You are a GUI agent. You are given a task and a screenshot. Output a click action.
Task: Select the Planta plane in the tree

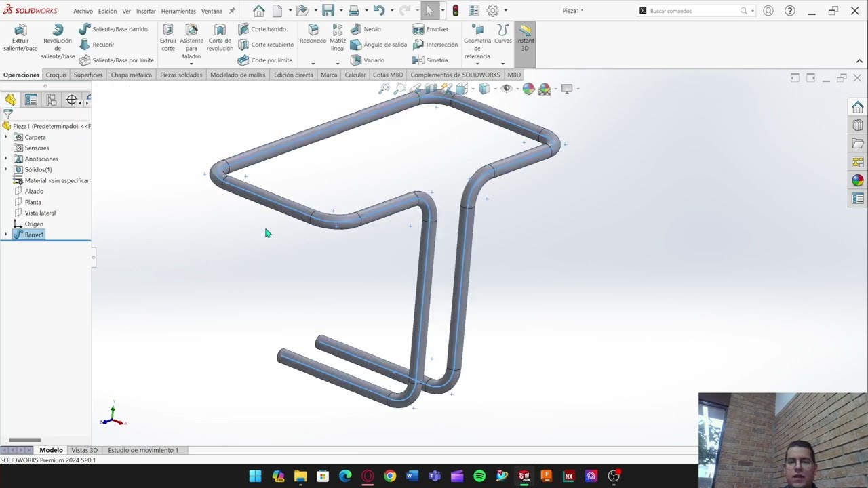pos(33,202)
